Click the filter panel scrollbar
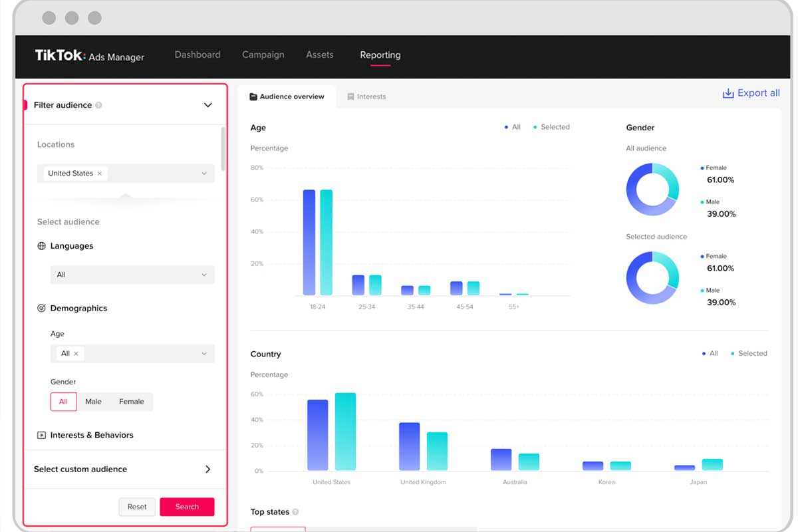This screenshot has width=798, height=532. click(223, 148)
